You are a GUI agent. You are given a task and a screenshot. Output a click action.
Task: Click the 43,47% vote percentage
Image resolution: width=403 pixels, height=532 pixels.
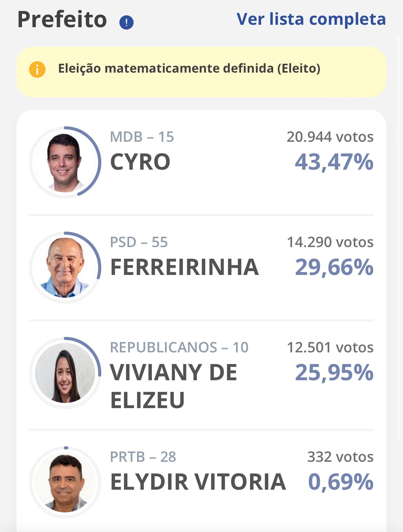click(334, 162)
